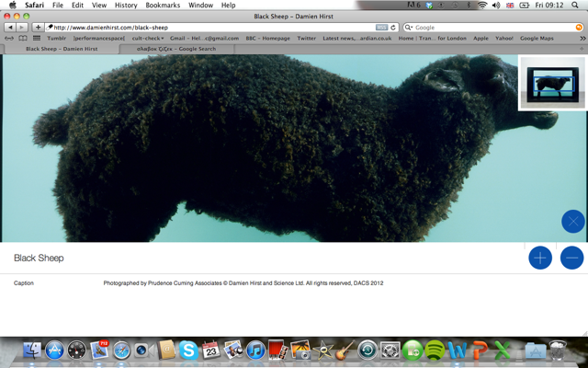Expand the cult-check bookmarks folder
The height and width of the screenshot is (368, 588).
coord(148,39)
